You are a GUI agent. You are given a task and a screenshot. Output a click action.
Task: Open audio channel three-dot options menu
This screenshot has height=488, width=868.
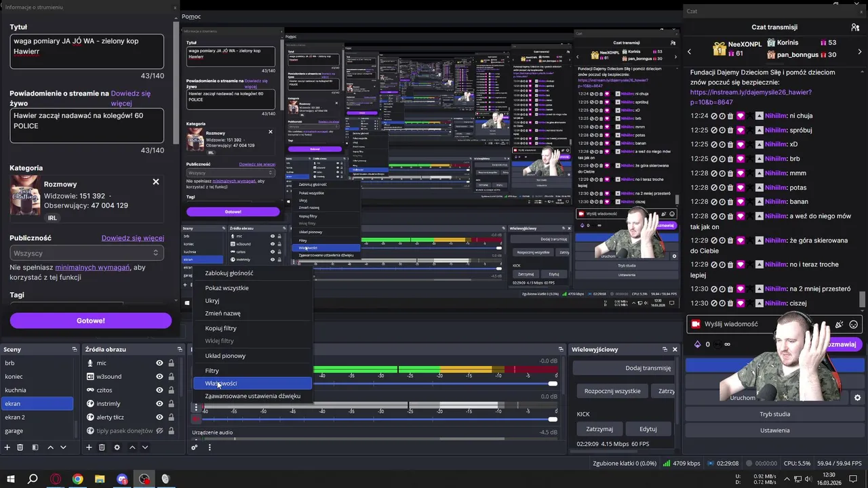coord(196,408)
